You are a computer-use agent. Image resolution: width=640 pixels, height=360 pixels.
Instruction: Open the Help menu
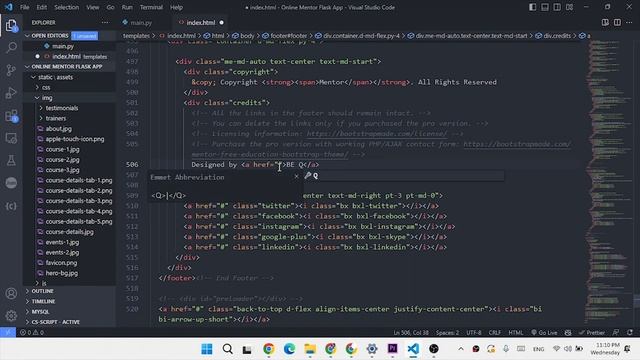point(176,7)
